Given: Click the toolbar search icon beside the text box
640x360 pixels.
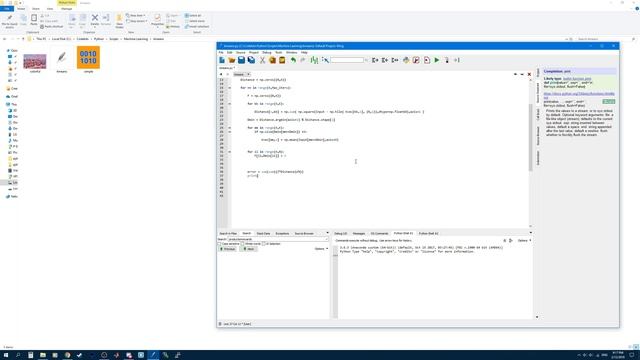Looking at the screenshot, I should pyautogui.click(x=326, y=60).
